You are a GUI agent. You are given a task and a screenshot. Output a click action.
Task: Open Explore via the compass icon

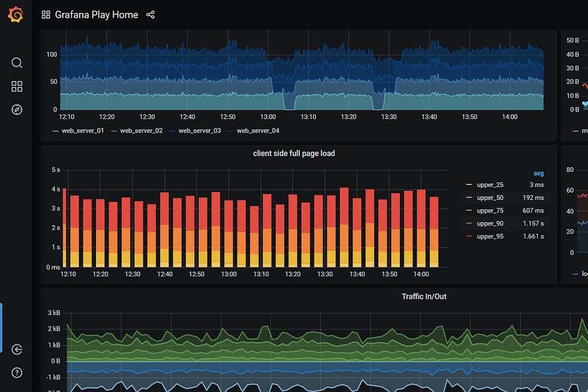tap(16, 110)
